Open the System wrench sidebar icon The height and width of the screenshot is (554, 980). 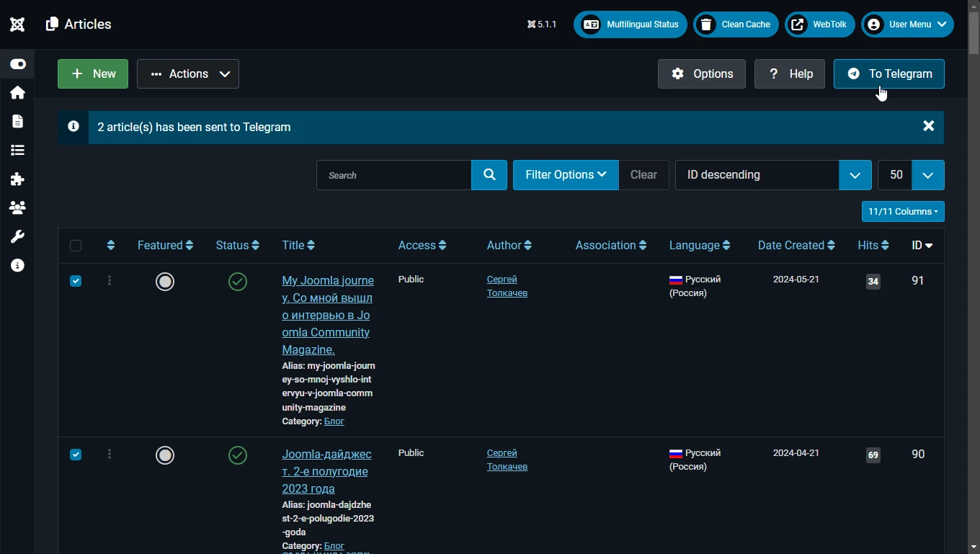(17, 237)
